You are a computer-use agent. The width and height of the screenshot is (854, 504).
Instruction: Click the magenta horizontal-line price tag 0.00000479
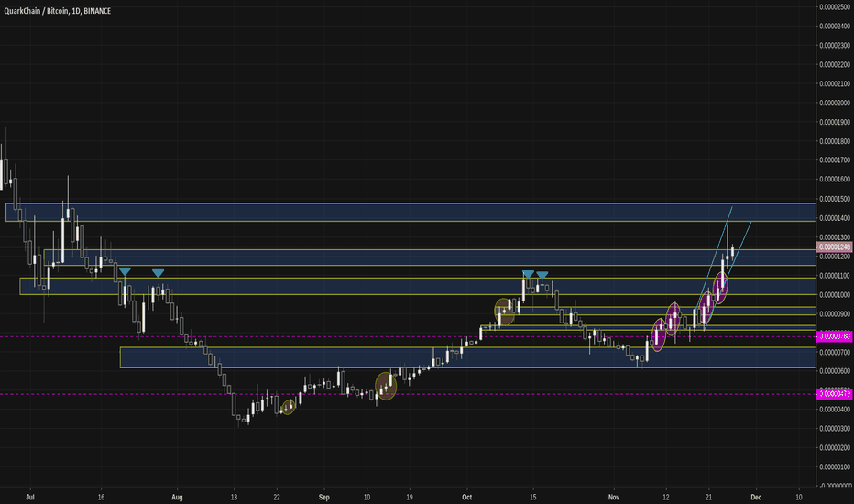(834, 393)
